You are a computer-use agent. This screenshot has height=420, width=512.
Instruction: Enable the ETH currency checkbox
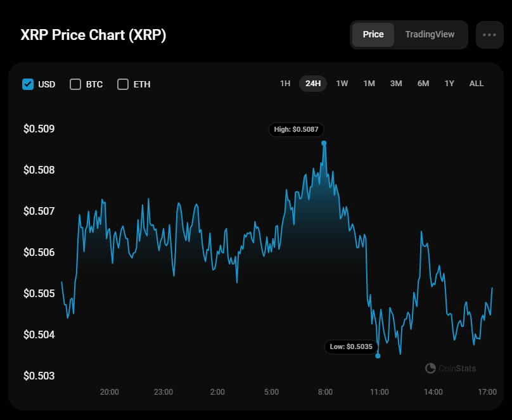pyautogui.click(x=123, y=84)
